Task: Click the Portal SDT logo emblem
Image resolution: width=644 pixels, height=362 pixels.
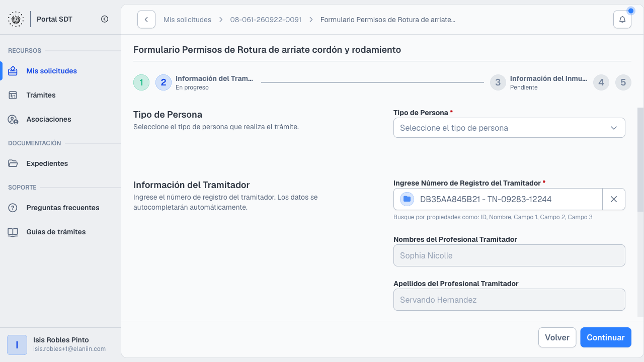Action: pos(16,19)
